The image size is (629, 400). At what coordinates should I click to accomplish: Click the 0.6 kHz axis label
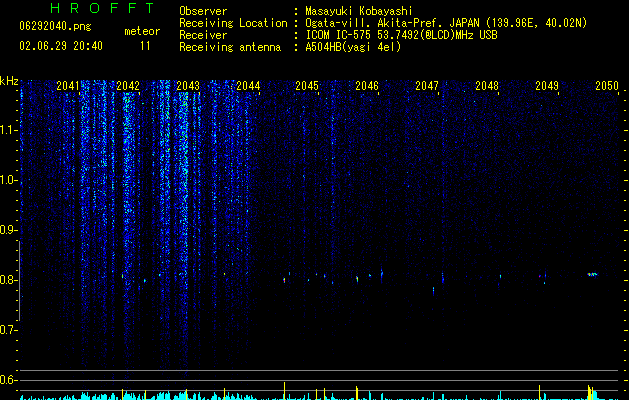coord(8,380)
